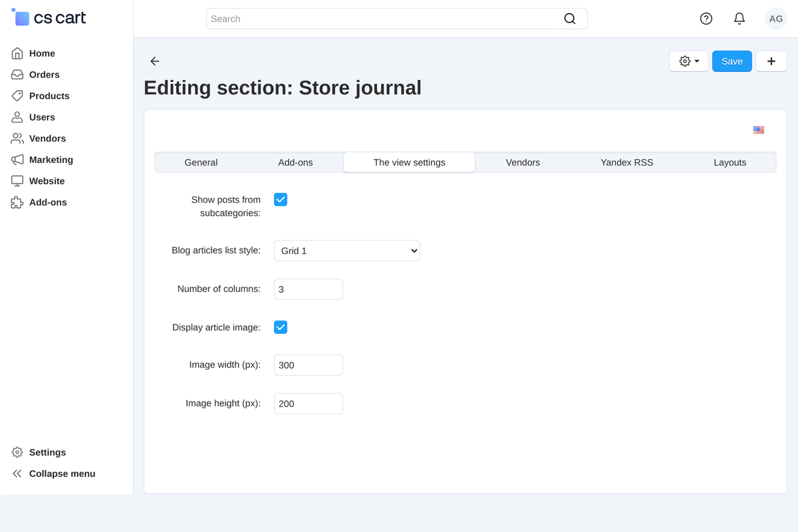The width and height of the screenshot is (798, 532).
Task: Open the AG user avatar menu
Action: (x=776, y=19)
